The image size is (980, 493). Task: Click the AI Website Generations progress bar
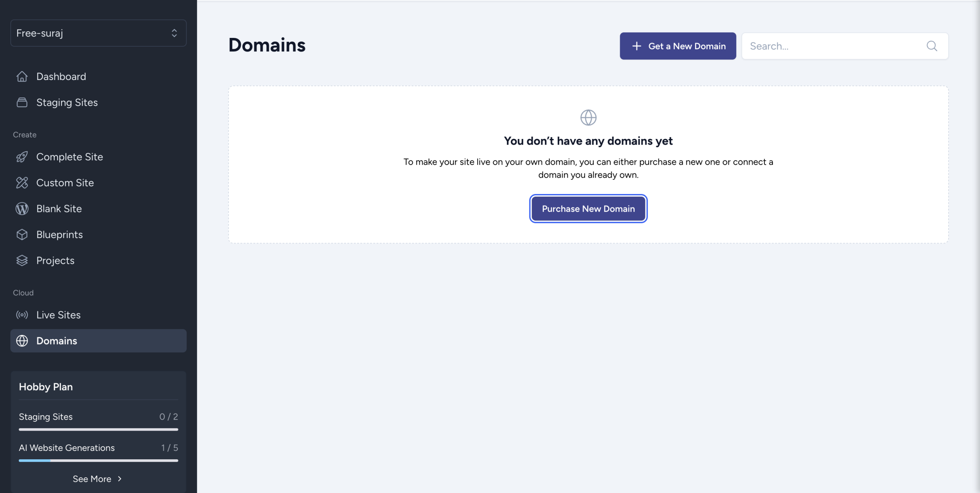pyautogui.click(x=98, y=460)
